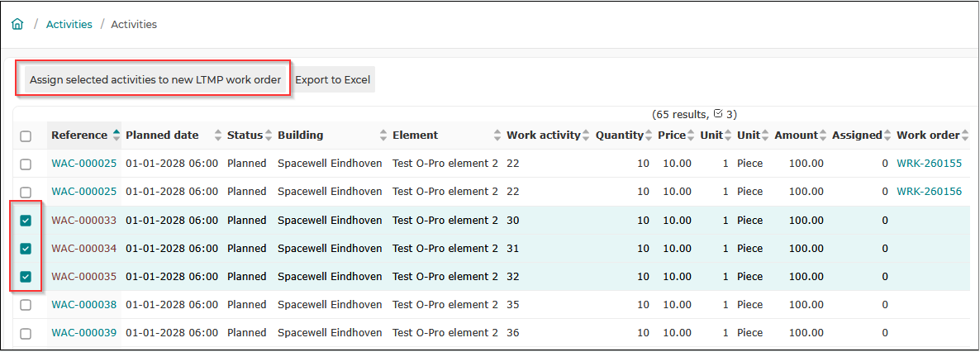
Task: Click work activity value 30 in WAC-000033 row
Action: [513, 220]
